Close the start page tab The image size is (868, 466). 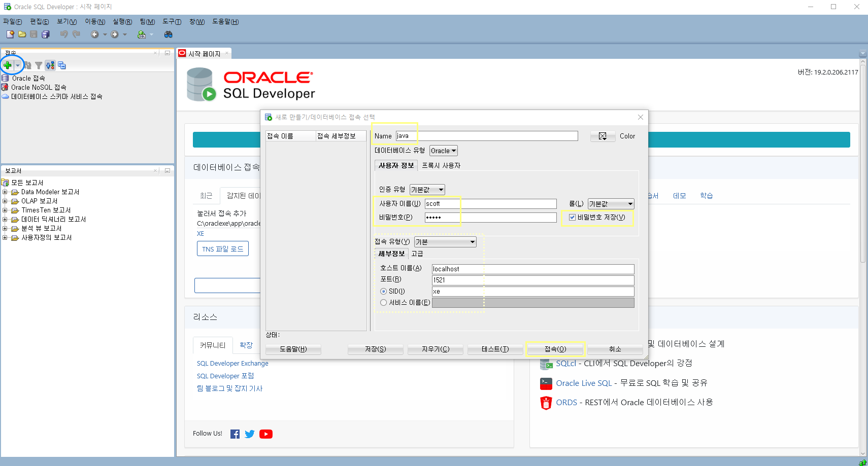click(x=227, y=53)
